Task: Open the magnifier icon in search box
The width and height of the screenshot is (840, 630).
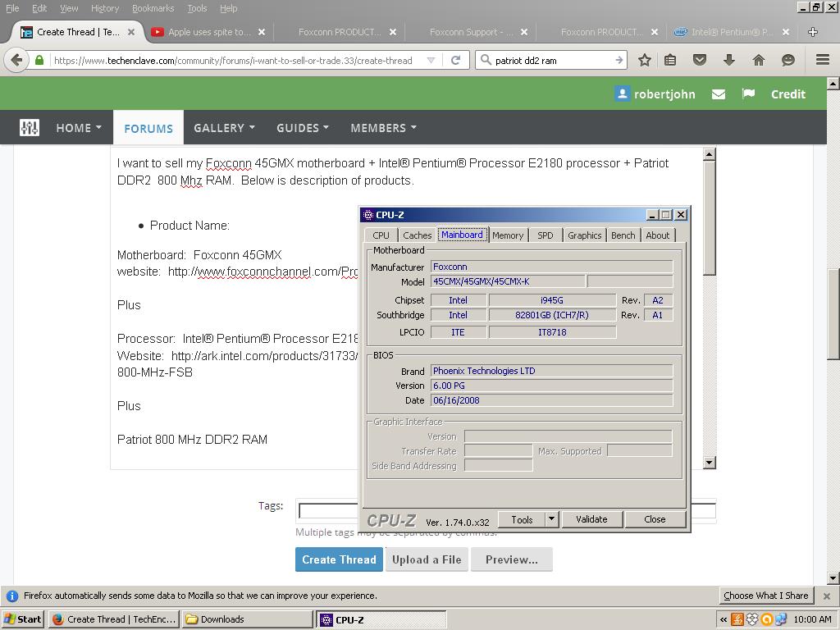Action: tap(486, 60)
